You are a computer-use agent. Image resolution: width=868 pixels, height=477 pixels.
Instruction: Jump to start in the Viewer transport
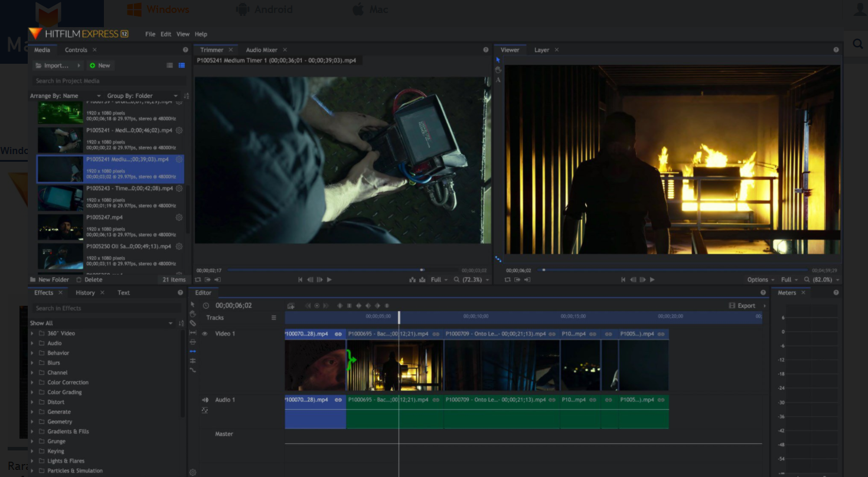tap(623, 280)
